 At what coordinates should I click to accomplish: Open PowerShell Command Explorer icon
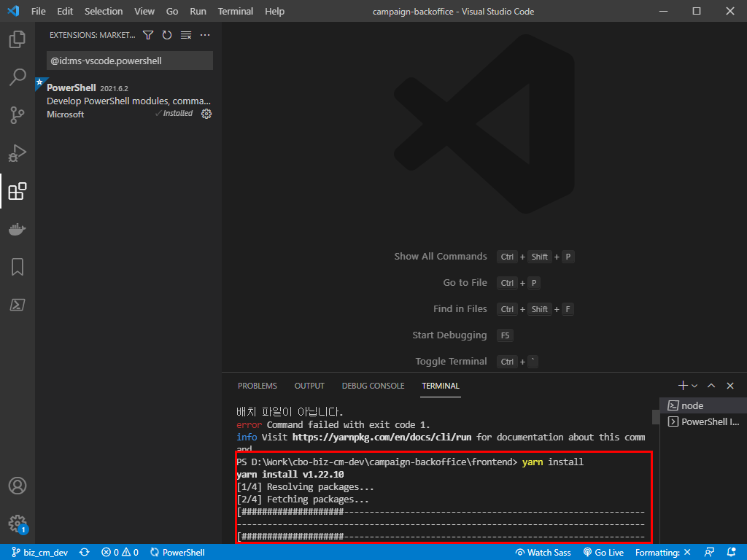18,305
